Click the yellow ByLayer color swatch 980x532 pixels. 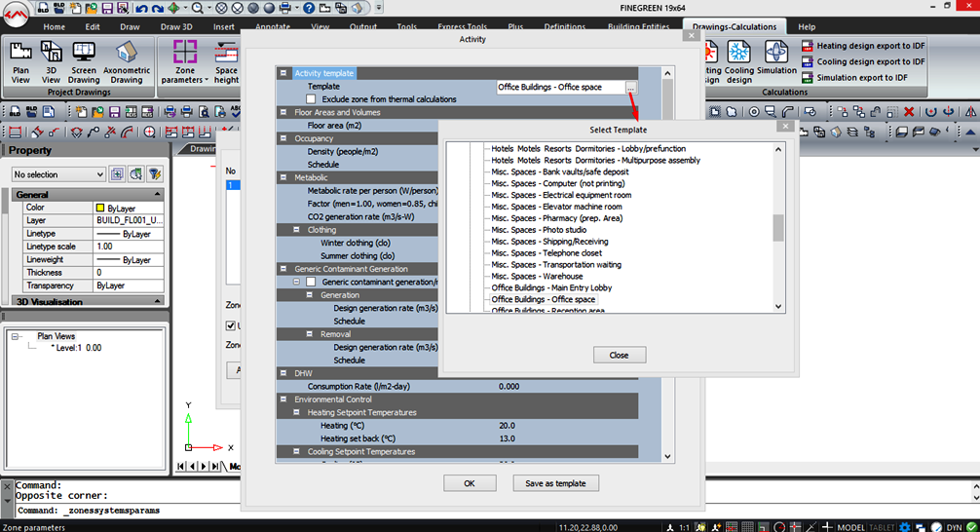click(100, 208)
